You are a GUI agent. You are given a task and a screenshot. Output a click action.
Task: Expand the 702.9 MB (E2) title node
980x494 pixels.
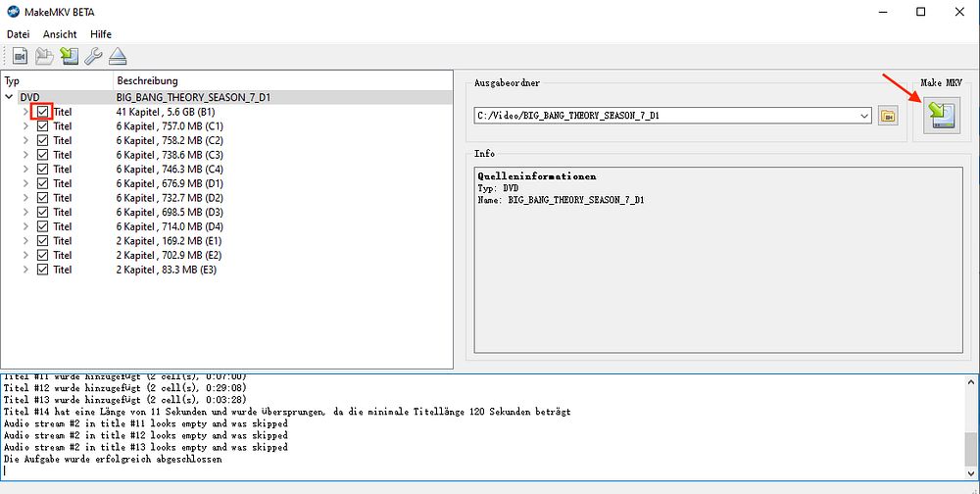coord(25,256)
